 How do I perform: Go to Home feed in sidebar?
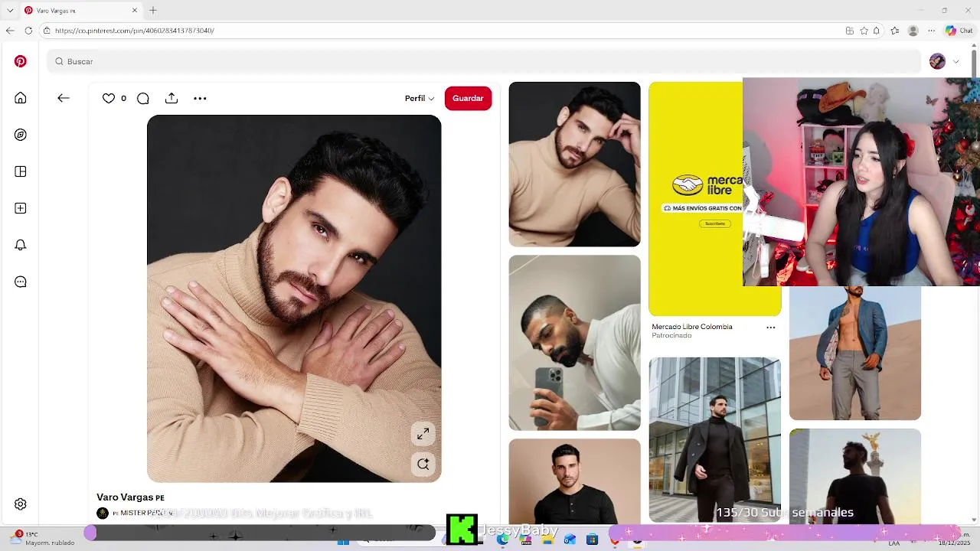point(21,98)
